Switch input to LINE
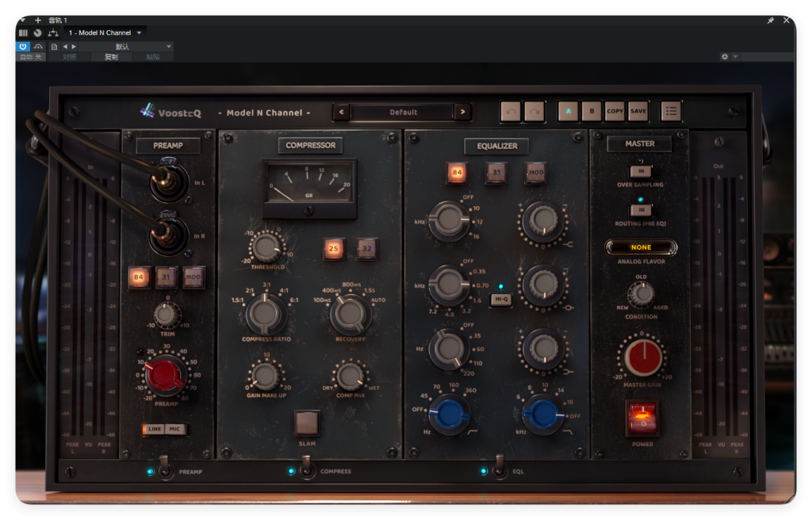812x520 pixels. click(x=155, y=429)
